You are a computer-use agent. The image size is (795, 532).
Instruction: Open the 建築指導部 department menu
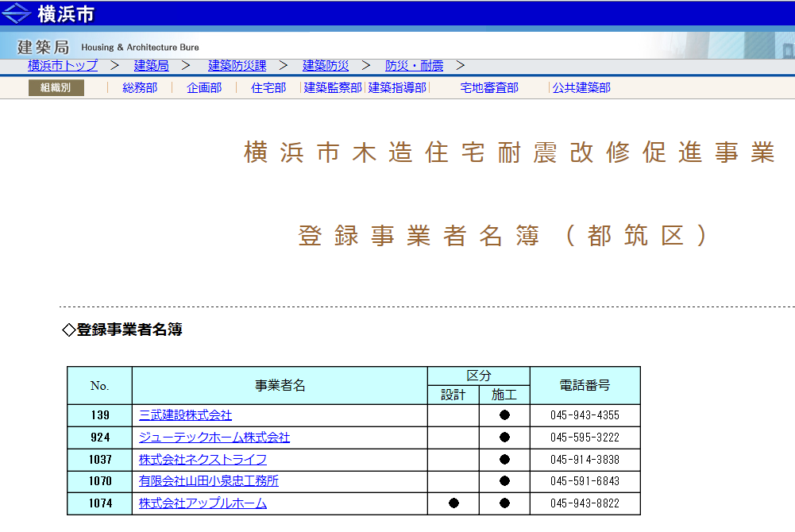coord(397,88)
